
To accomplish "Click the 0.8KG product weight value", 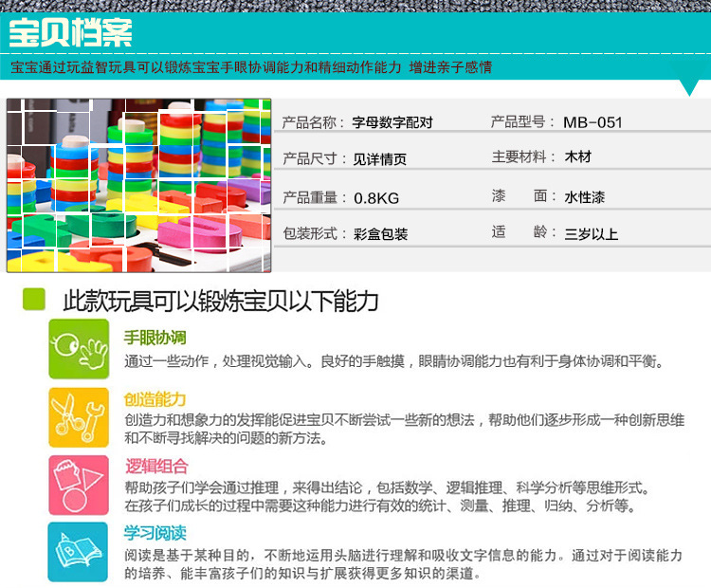I will tap(376, 198).
